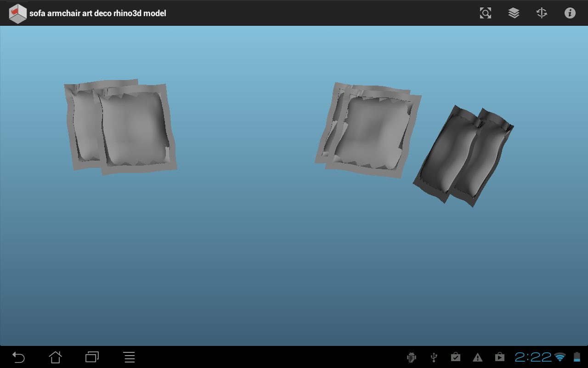588x368 pixels.
Task: Open the model info icon
Action: point(570,13)
